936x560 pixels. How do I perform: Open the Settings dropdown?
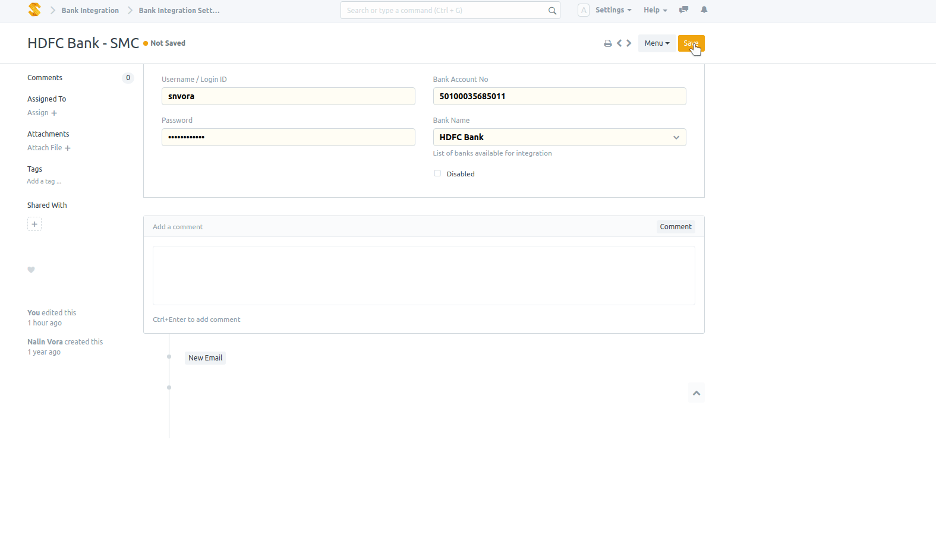point(613,10)
